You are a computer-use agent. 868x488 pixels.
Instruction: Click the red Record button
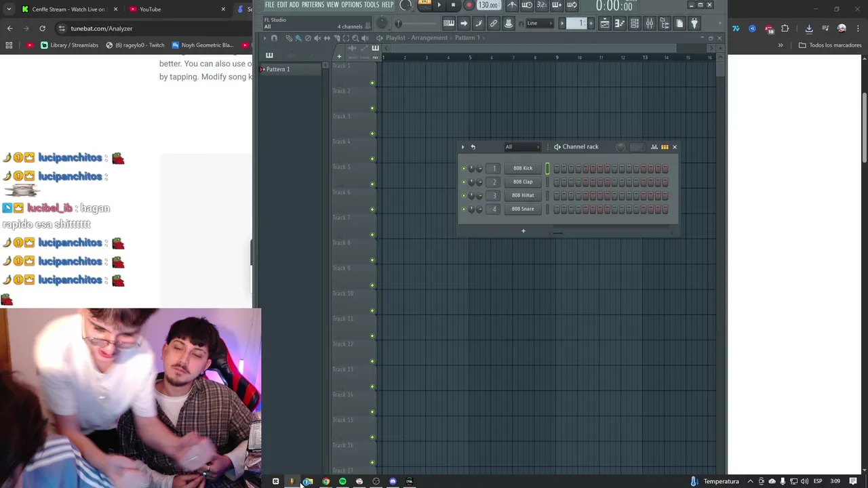[x=468, y=5]
